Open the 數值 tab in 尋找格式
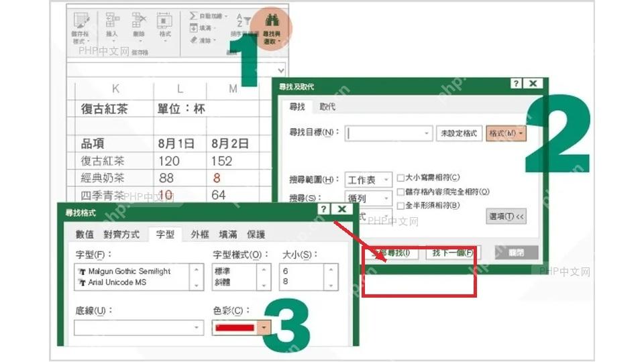The width and height of the screenshot is (644, 362). click(85, 235)
